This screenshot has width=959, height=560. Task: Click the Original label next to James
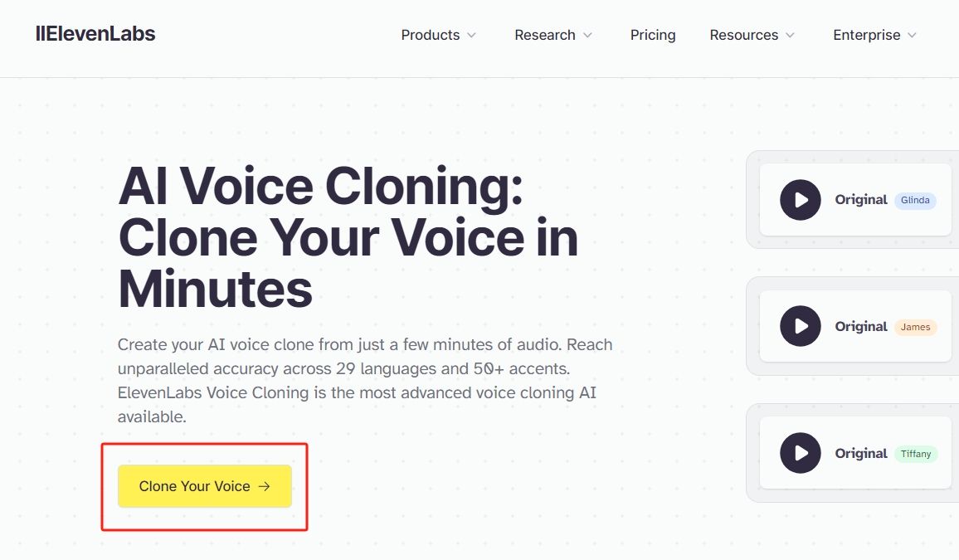[861, 327]
